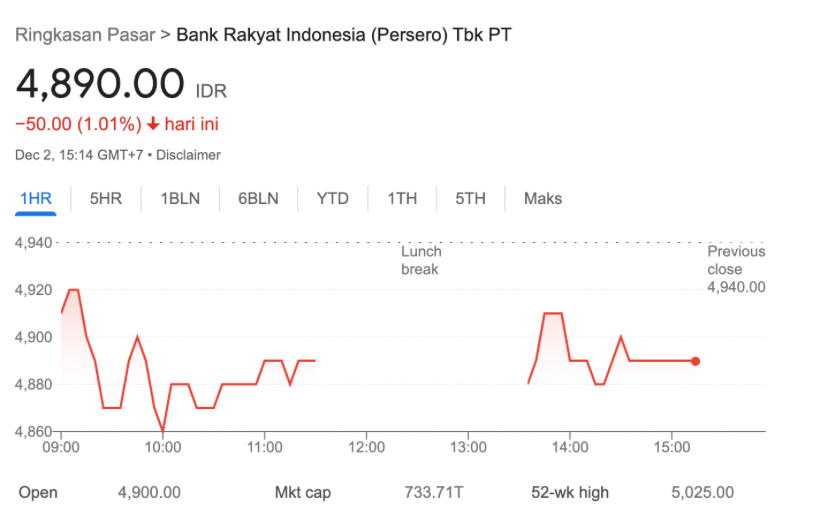Choose the YTD chart range
The width and height of the screenshot is (828, 510).
click(x=332, y=198)
